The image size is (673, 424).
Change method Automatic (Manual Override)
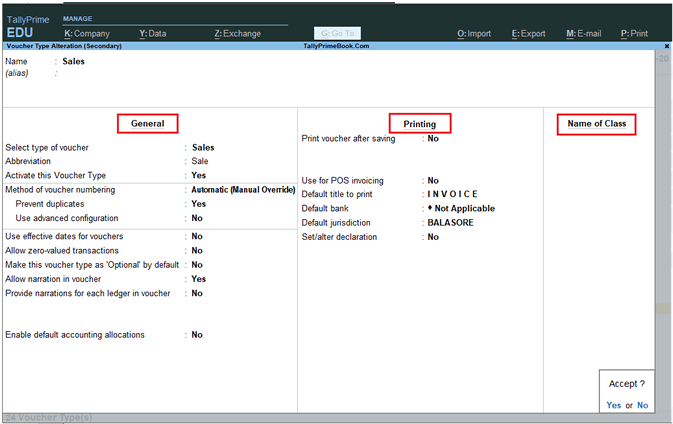243,190
